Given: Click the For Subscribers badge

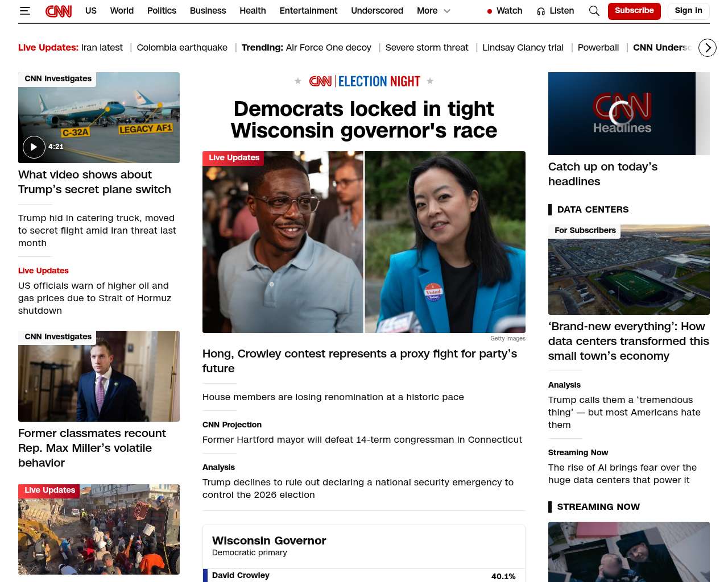Looking at the screenshot, I should coord(585,231).
